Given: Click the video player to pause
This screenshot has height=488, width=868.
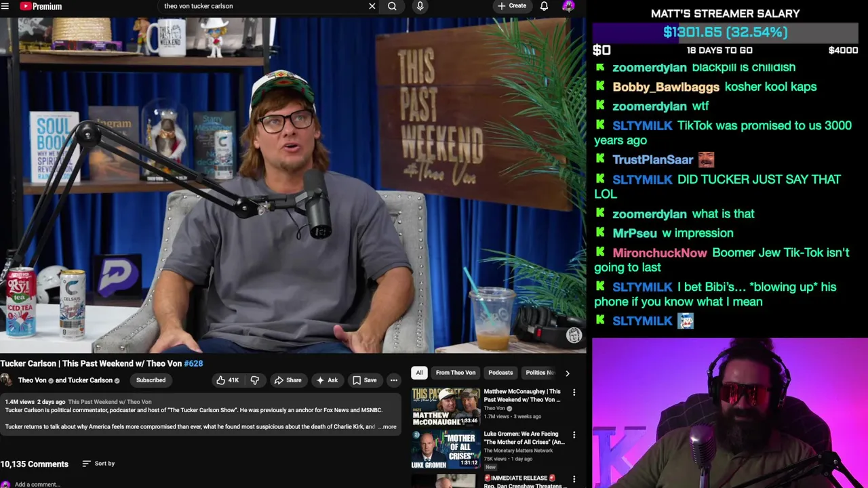Looking at the screenshot, I should [x=293, y=185].
